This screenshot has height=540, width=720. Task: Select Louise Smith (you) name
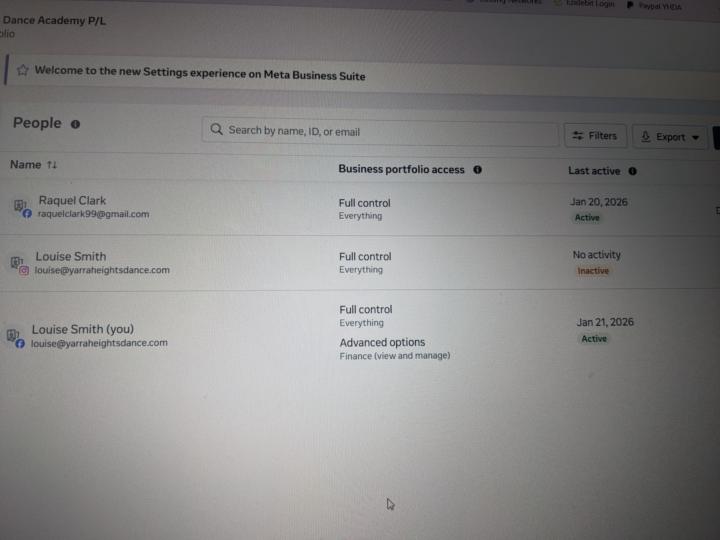(82, 329)
